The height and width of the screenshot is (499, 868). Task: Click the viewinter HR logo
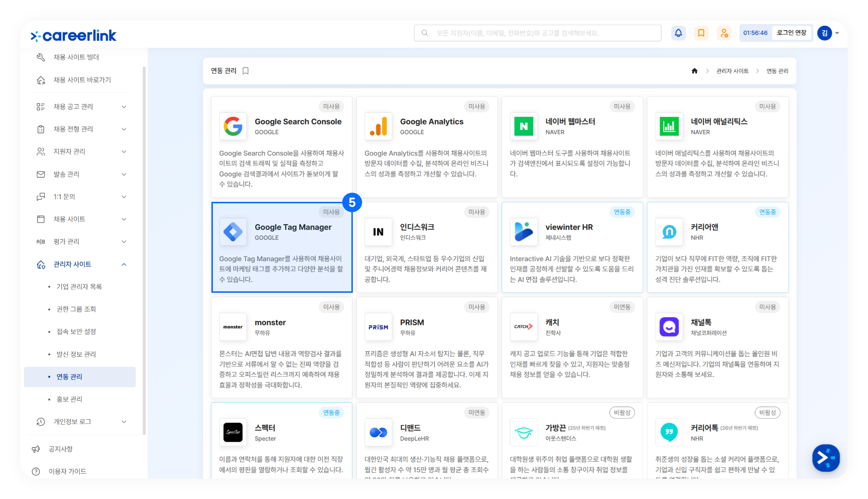coord(524,232)
